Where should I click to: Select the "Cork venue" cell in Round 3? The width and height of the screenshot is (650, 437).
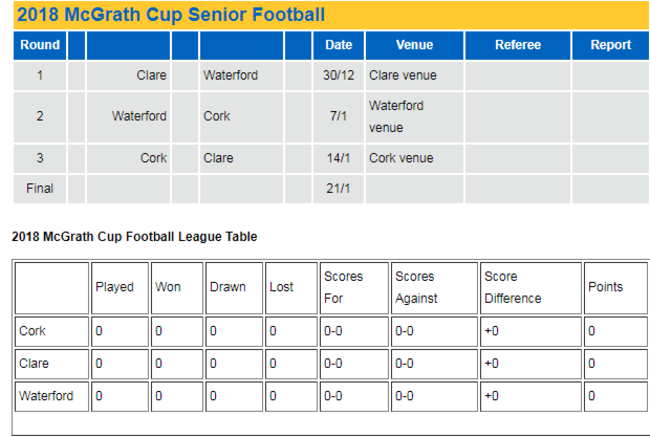[x=401, y=158]
